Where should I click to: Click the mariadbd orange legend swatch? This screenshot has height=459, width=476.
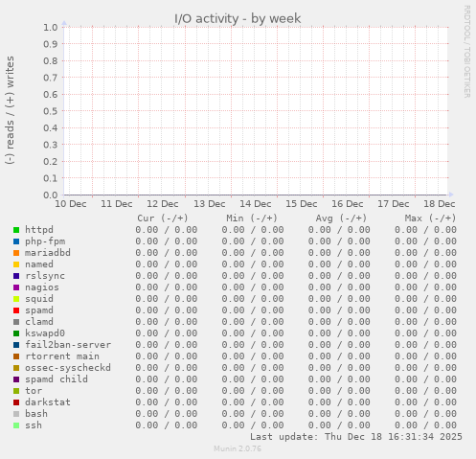point(16,253)
